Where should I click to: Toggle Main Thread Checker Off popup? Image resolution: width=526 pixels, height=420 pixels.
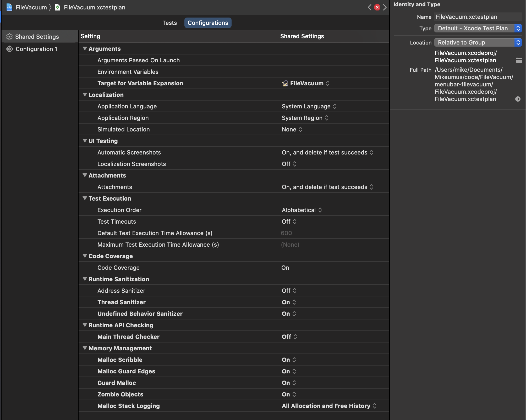click(x=289, y=337)
